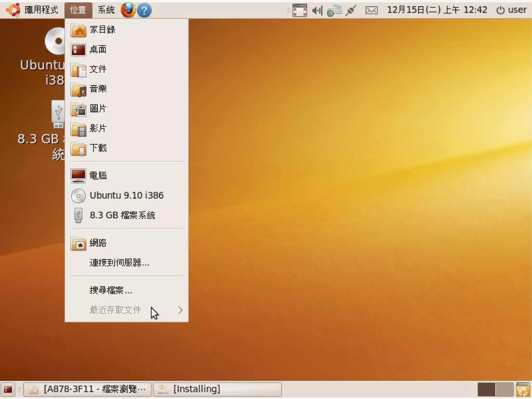
Task: Click the submenu arrow of 最近存取文件
Action: coord(180,310)
